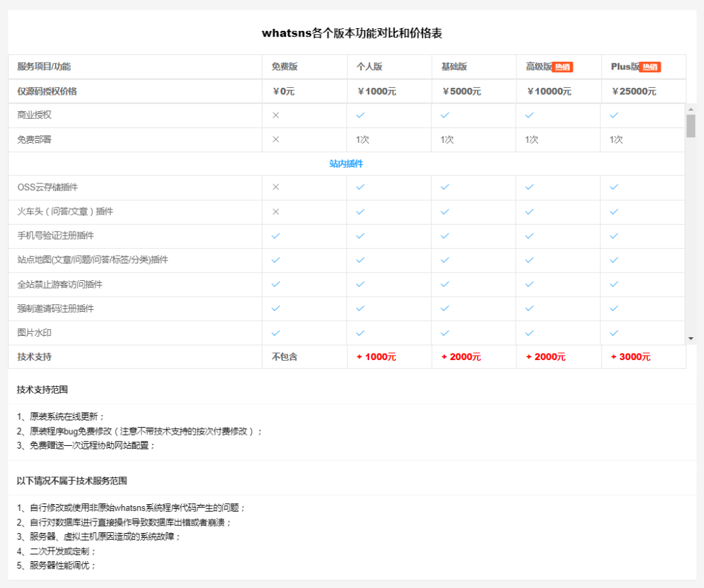Click the X mark for 火车头插件 under 免费版

276,212
